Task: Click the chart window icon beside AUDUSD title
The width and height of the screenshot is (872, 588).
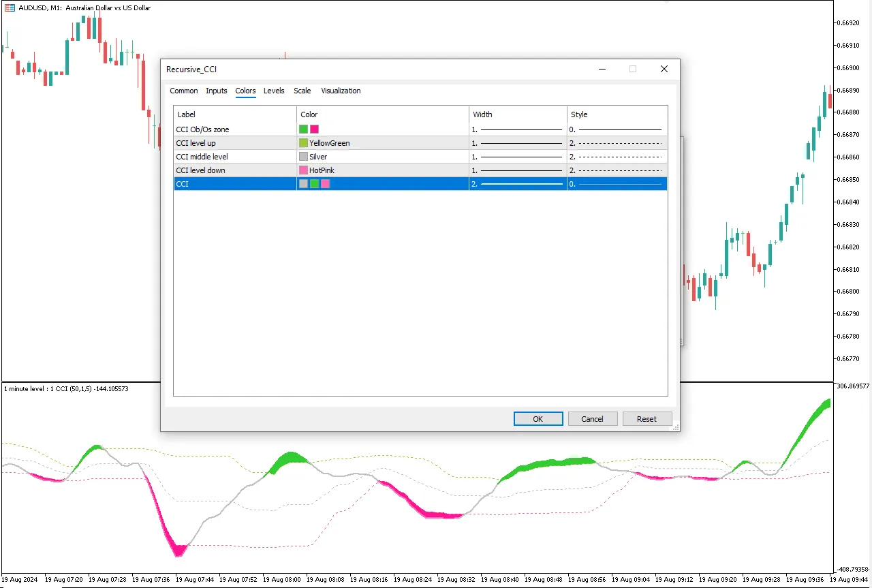Action: point(10,8)
